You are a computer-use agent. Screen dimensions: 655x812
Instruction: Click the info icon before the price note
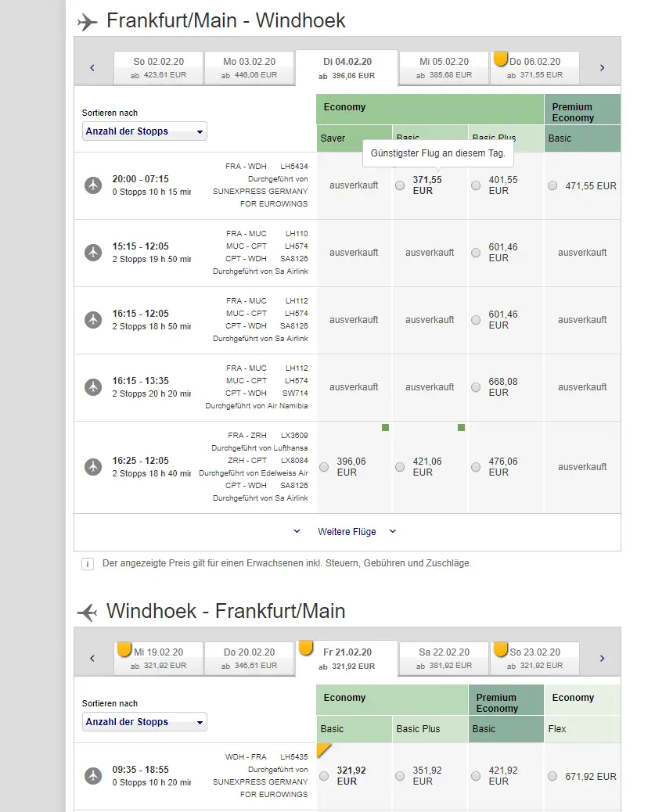pyautogui.click(x=88, y=564)
